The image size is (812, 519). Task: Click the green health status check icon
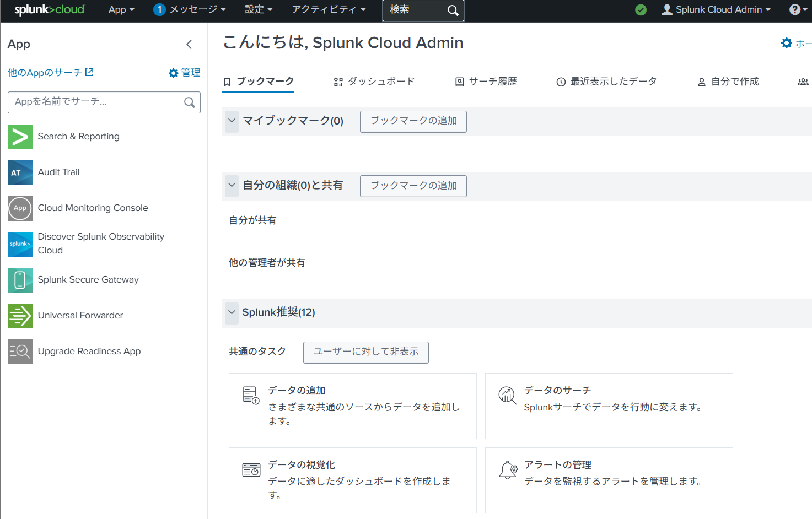(641, 10)
